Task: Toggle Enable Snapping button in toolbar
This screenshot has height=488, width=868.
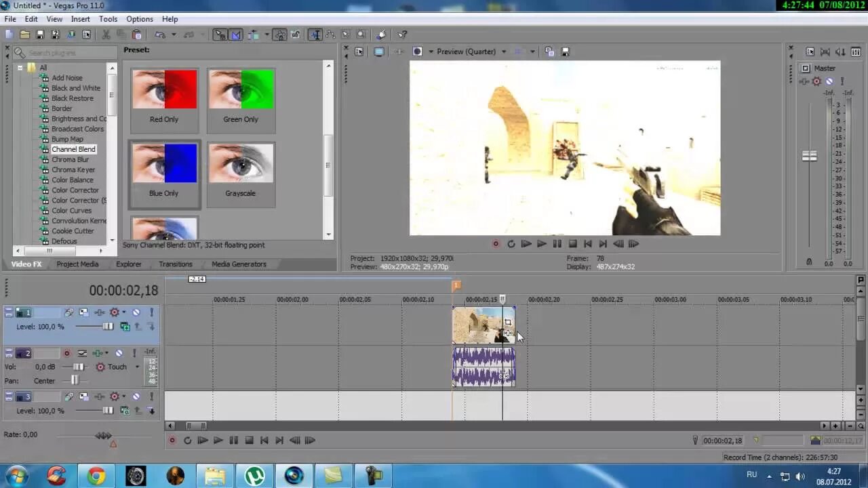Action: tap(220, 35)
